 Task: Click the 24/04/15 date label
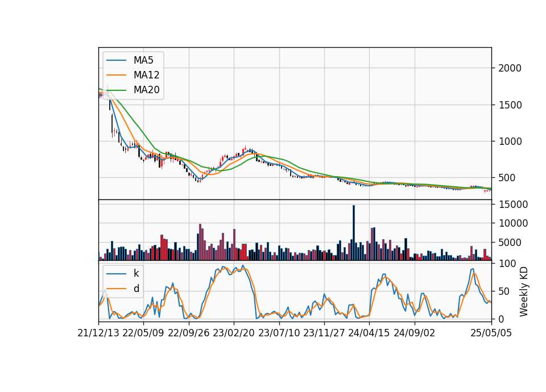(369, 333)
